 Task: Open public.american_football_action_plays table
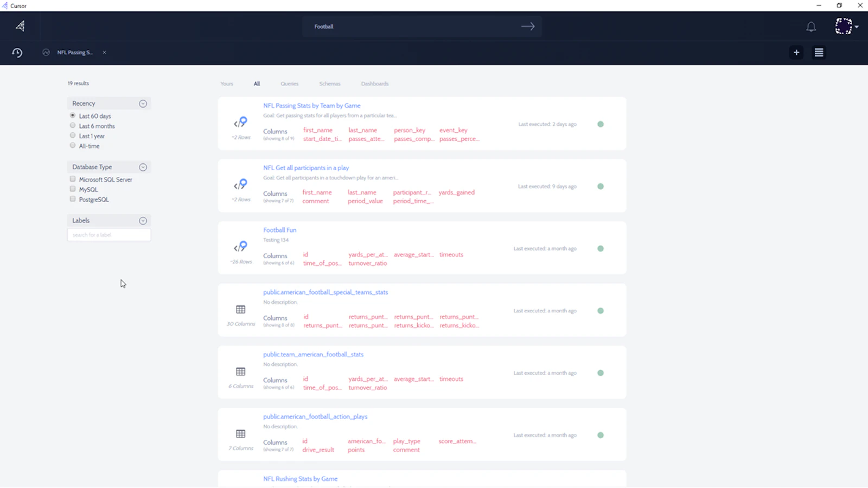click(315, 417)
